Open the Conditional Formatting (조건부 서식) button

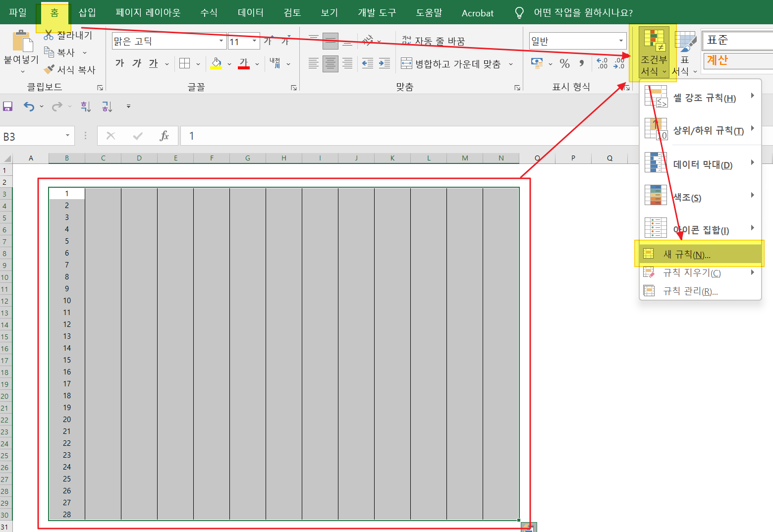click(653, 53)
